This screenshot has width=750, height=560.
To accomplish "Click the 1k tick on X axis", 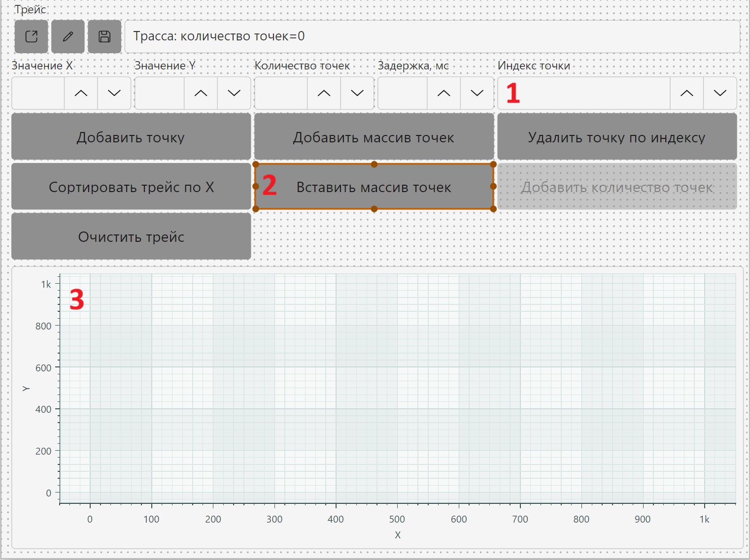I will [705, 519].
